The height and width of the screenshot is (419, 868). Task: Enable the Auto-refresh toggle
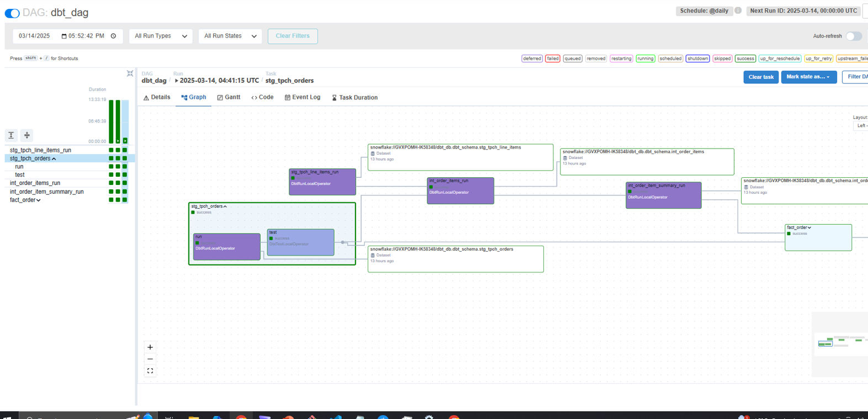pos(853,36)
